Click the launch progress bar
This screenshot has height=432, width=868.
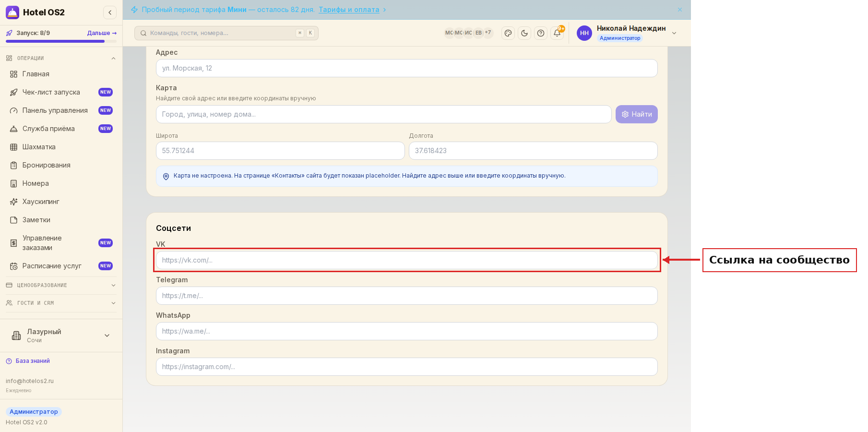pos(61,41)
